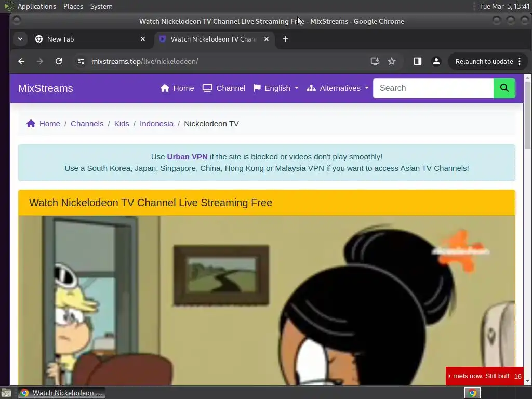Click the Nickelodeon TV breadcrumb text
532x399 pixels.
(211, 124)
